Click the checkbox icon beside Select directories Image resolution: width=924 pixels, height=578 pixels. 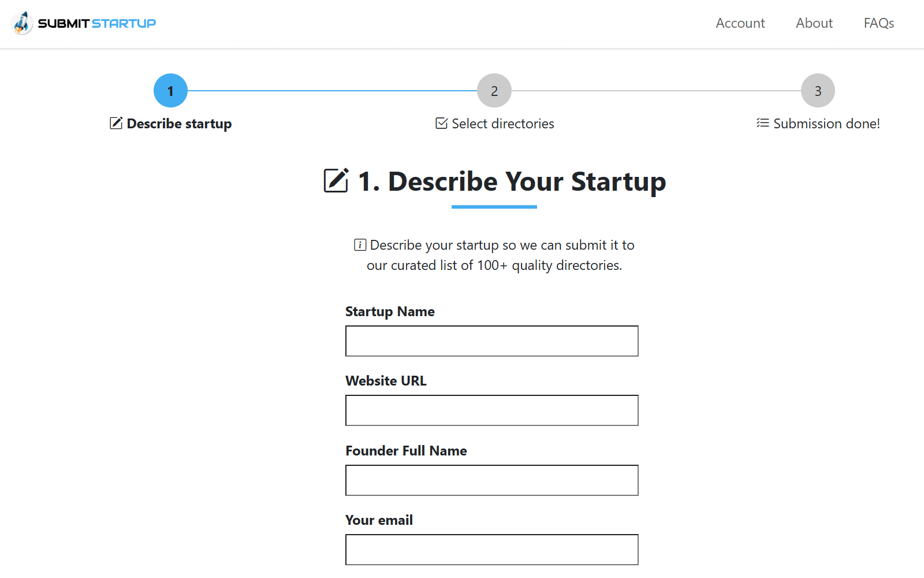pos(442,123)
